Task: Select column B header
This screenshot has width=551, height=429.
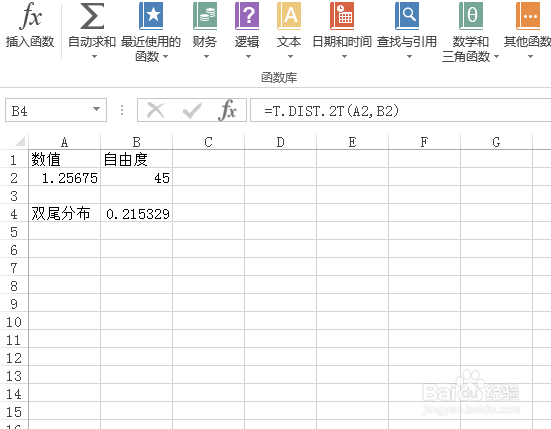Action: click(x=136, y=142)
